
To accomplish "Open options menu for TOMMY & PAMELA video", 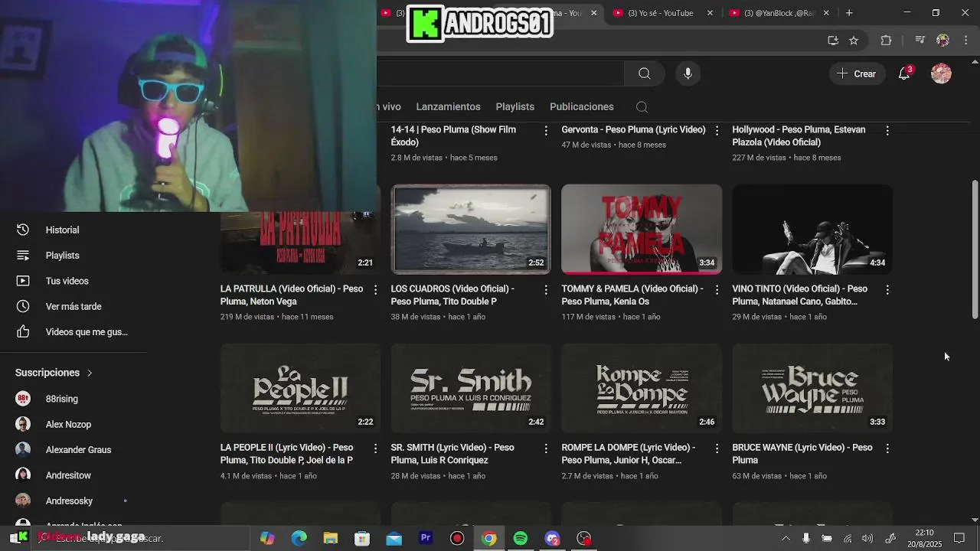I will point(717,290).
